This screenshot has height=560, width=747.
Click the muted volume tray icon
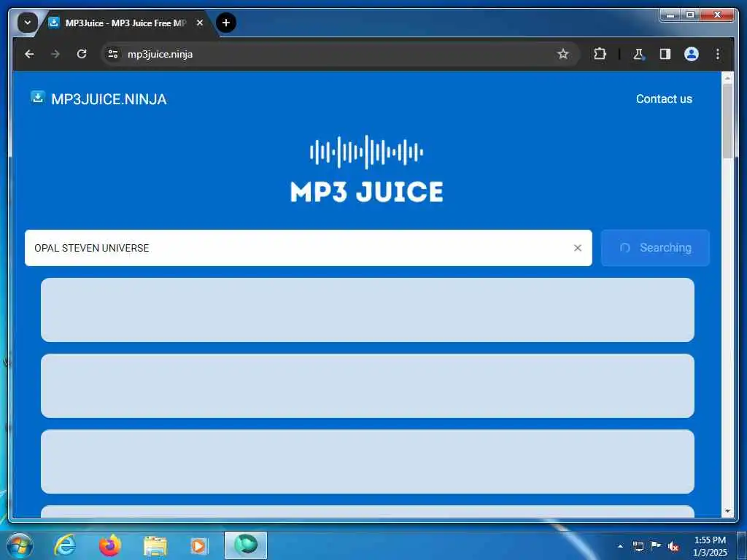point(673,547)
